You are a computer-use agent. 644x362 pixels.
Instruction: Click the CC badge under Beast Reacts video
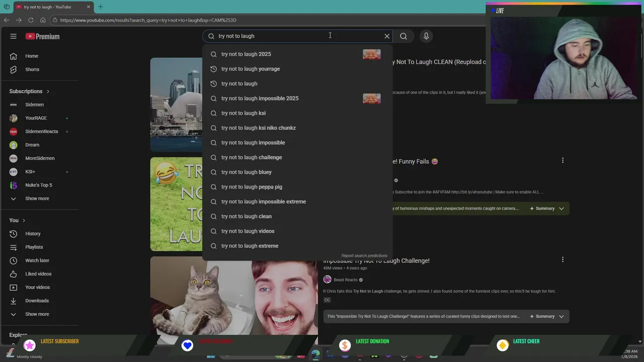coord(327,300)
